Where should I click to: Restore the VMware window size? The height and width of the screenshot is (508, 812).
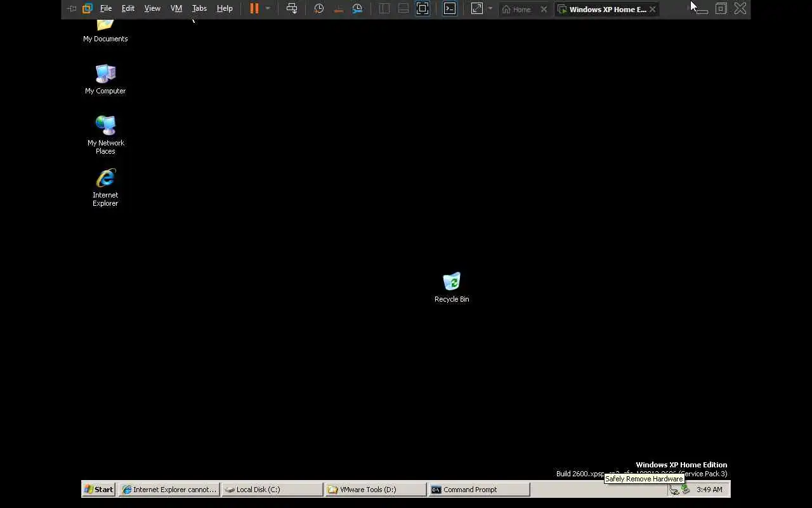pos(721,9)
